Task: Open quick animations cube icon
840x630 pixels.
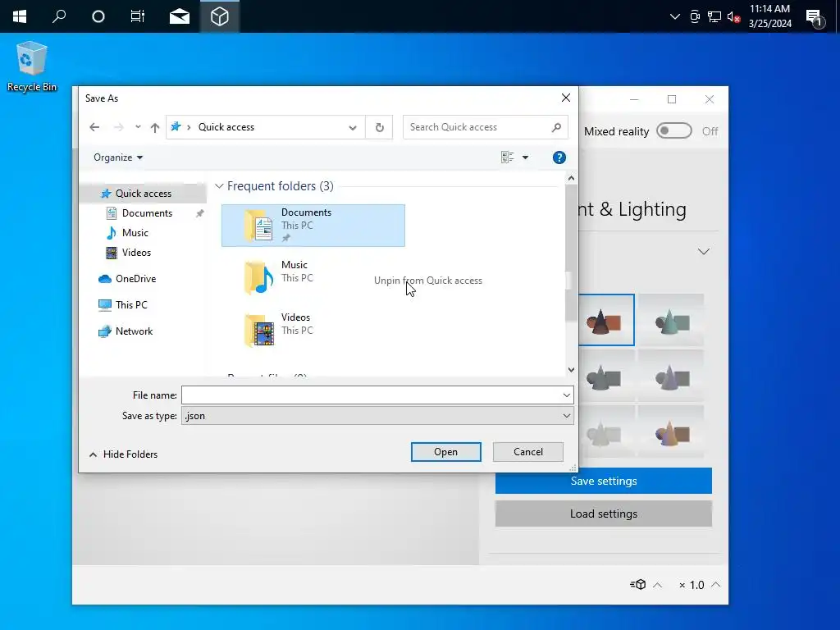Action: [638, 584]
